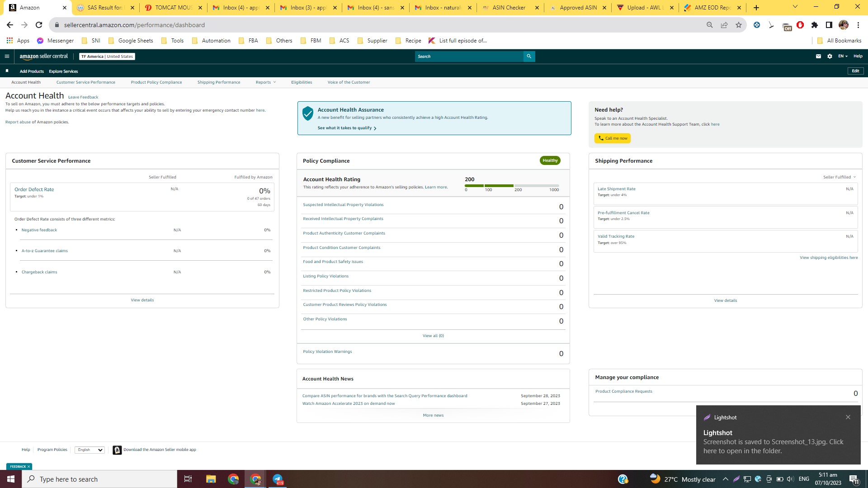The height and width of the screenshot is (488, 868).
Task: Open Product Compliance Requests link
Action: (624, 391)
